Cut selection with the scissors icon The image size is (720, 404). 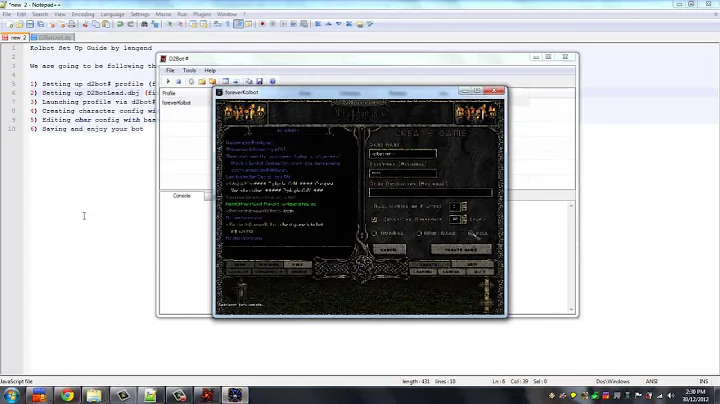tap(85, 24)
